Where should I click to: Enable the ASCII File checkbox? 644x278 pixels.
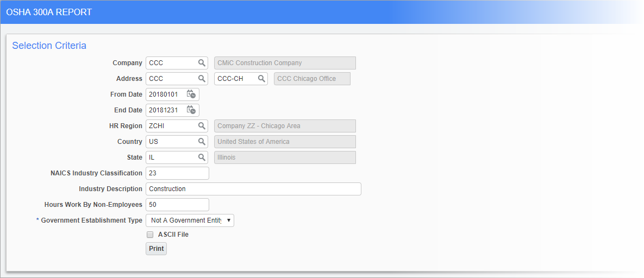(150, 235)
